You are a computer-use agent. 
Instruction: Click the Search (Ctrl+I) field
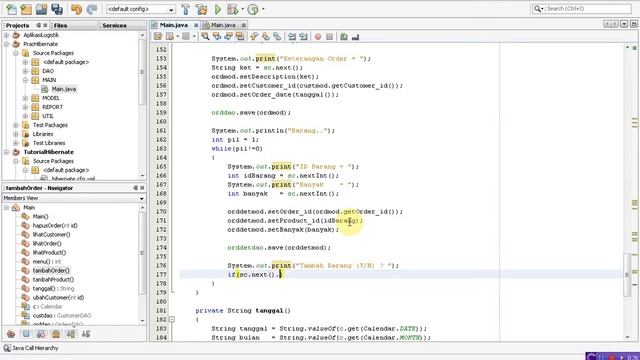587,9
